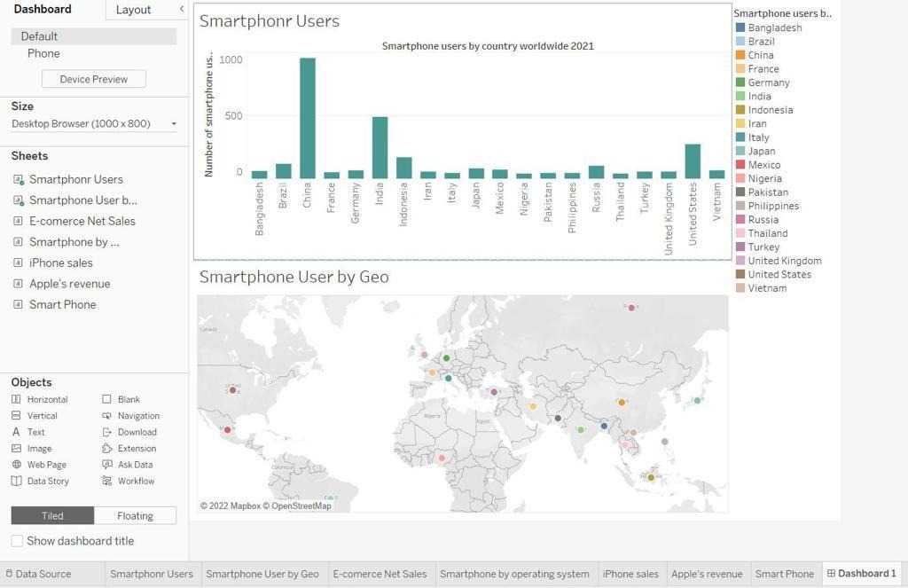Select the China bar in the chart
Screen dimensions: 908x588
tap(308, 118)
